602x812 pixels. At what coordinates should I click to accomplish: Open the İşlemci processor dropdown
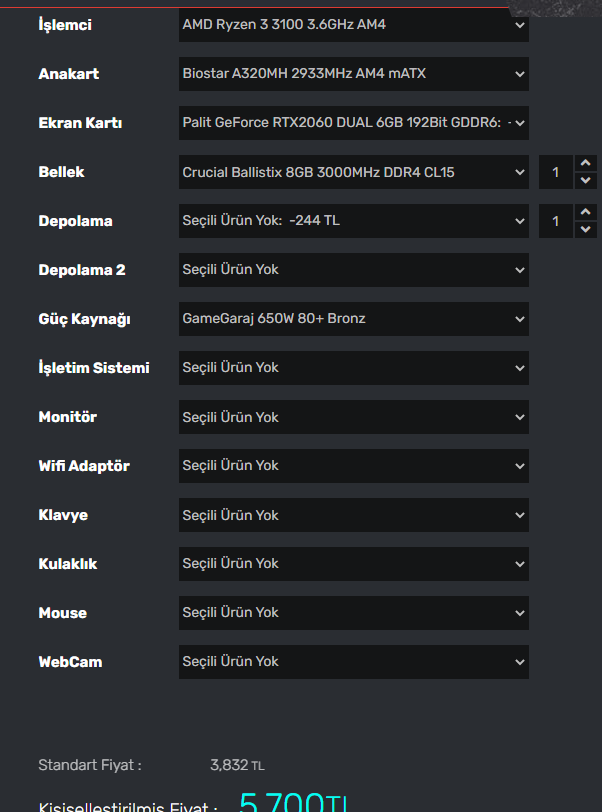tap(353, 25)
